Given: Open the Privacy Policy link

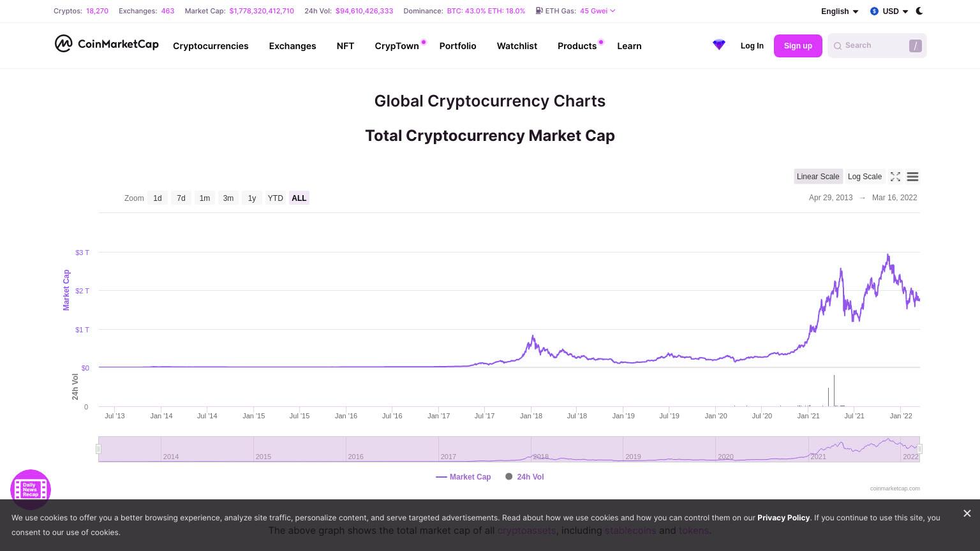Looking at the screenshot, I should [x=783, y=518].
